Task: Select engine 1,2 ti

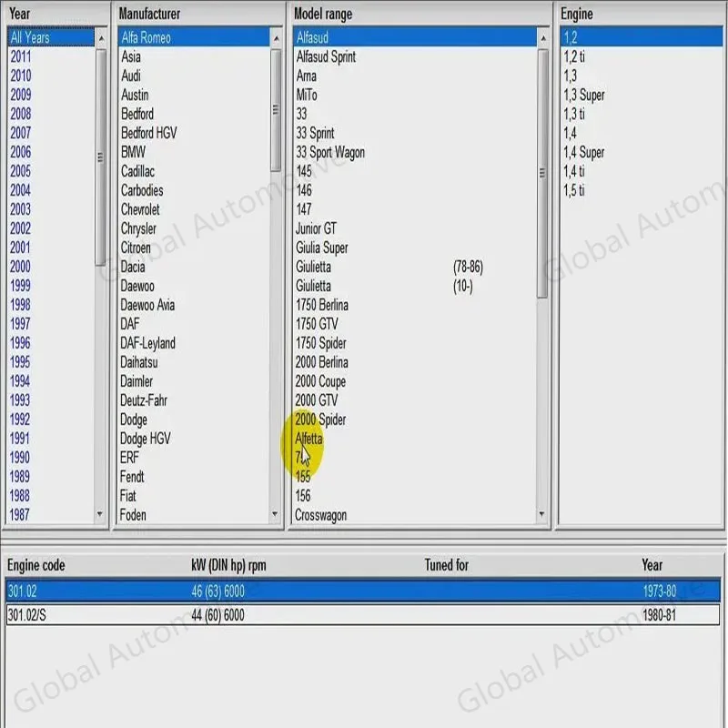Action: (x=574, y=56)
